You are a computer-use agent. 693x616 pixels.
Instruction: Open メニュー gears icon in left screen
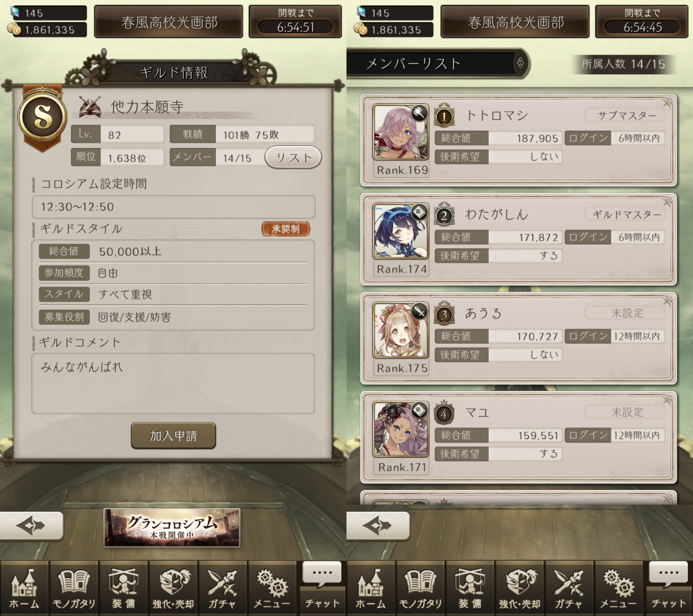272,588
